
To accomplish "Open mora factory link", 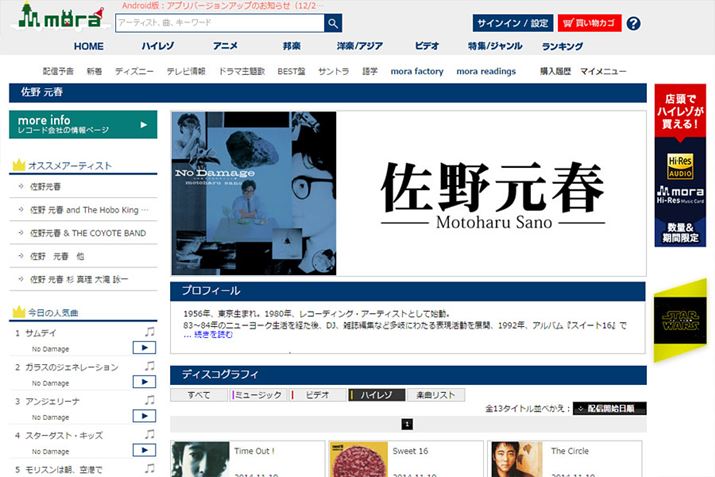I will click(x=417, y=71).
